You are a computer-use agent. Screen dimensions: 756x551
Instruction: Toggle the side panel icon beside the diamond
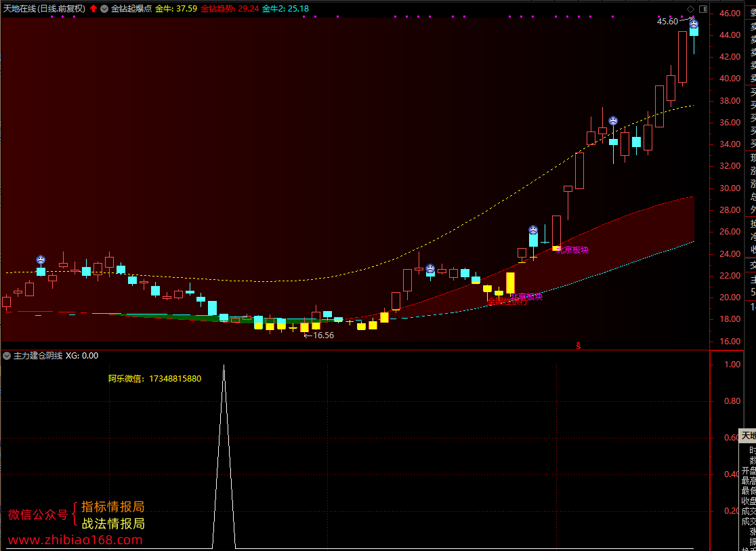[703, 9]
